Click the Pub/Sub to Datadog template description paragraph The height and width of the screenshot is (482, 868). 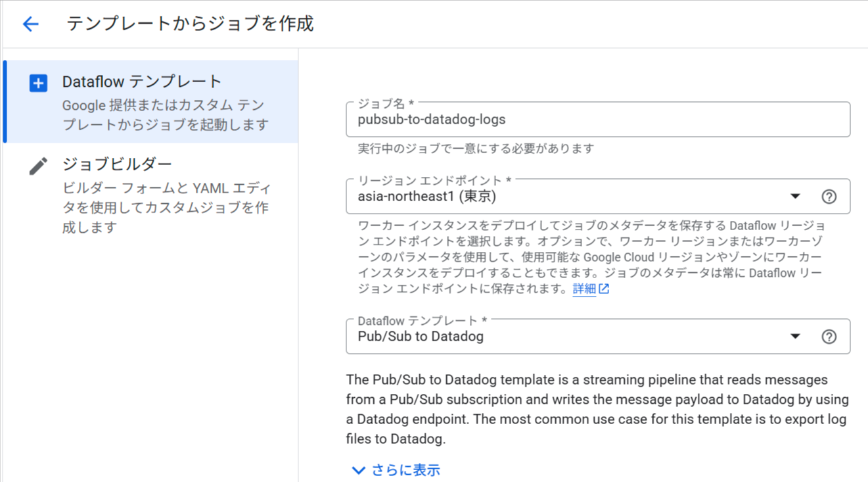coord(597,408)
